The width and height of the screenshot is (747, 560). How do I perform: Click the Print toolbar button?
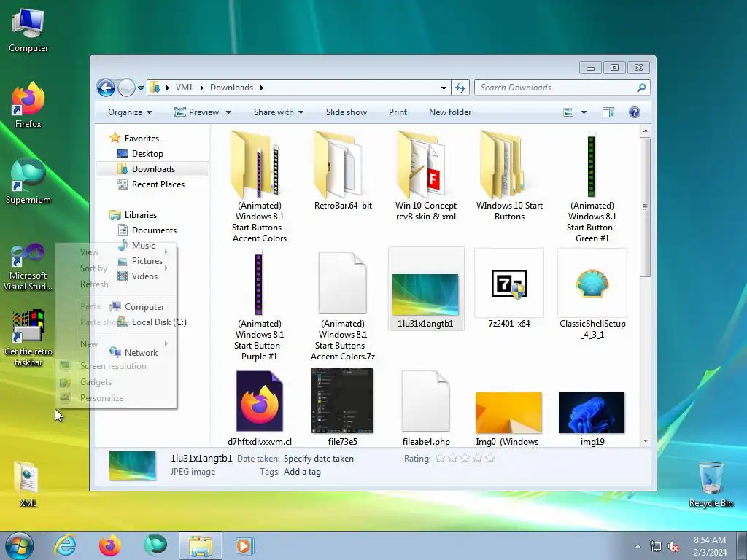tap(398, 112)
